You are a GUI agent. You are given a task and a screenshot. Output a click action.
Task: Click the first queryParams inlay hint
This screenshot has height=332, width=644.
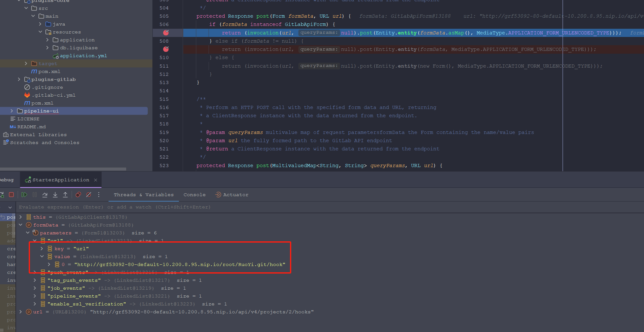[319, 33]
